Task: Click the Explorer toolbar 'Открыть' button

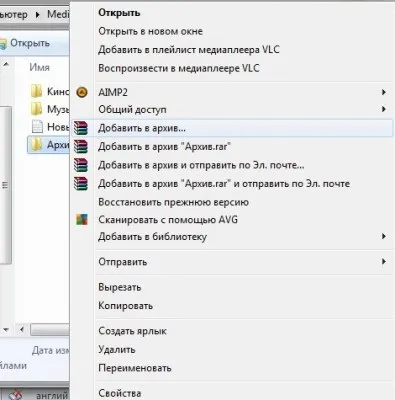Action: (26, 43)
